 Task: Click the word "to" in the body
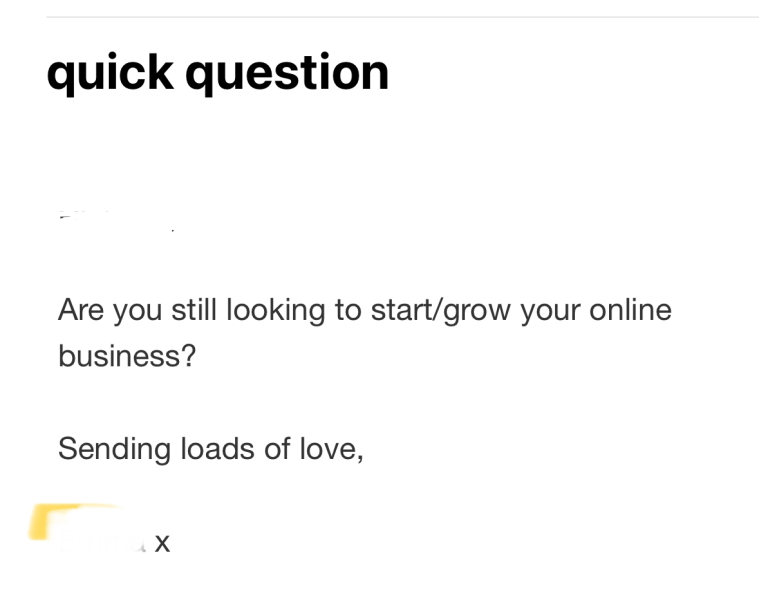(x=348, y=311)
